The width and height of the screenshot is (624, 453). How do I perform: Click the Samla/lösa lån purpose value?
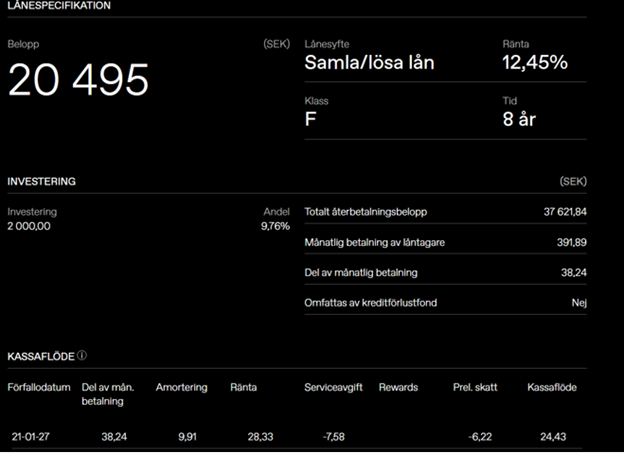pos(369,63)
